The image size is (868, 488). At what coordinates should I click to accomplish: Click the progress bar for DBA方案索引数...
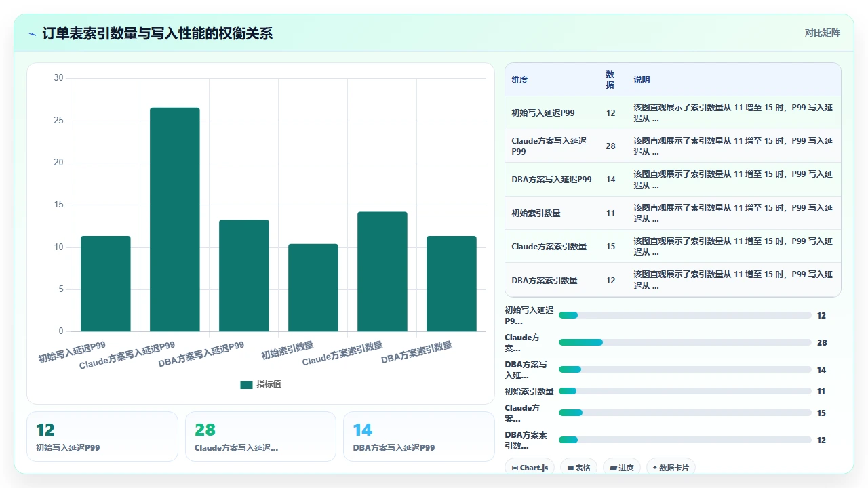tap(685, 440)
